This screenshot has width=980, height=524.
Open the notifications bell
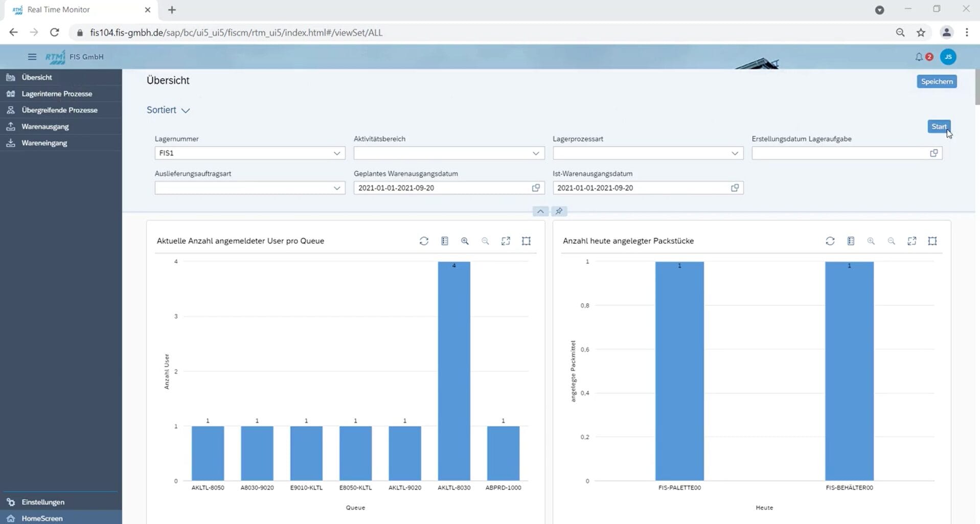(x=919, y=57)
